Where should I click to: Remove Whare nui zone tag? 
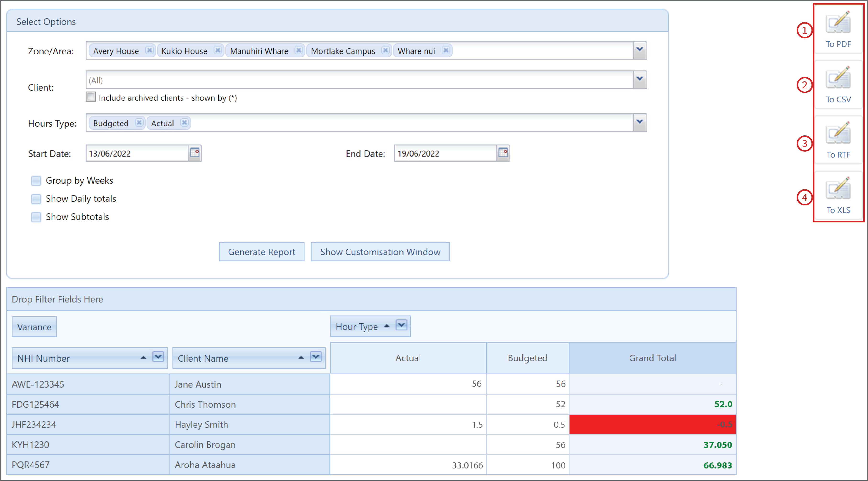[x=446, y=50]
